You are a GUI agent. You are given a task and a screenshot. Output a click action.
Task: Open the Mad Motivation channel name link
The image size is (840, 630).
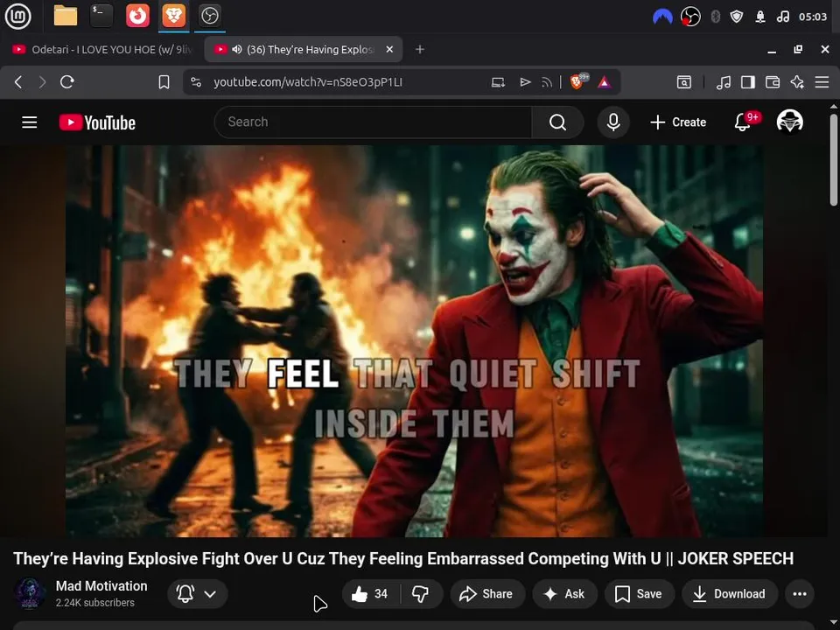click(x=101, y=586)
